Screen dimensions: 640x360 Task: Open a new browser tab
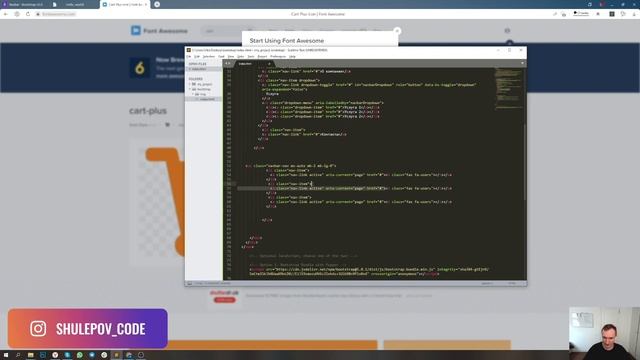click(157, 4)
